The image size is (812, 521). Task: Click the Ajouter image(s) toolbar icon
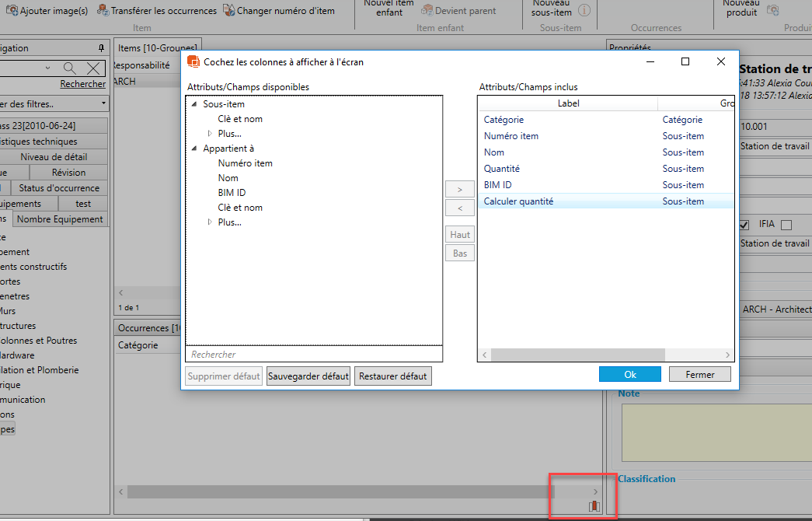[11, 11]
